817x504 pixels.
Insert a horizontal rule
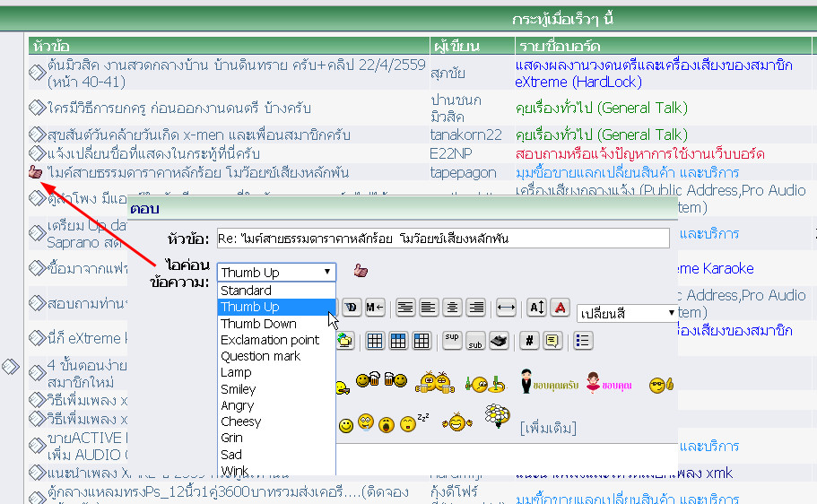pyautogui.click(x=506, y=308)
